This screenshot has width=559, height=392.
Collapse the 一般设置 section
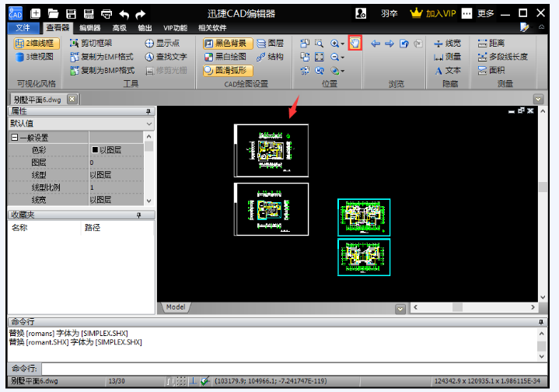click(14, 138)
